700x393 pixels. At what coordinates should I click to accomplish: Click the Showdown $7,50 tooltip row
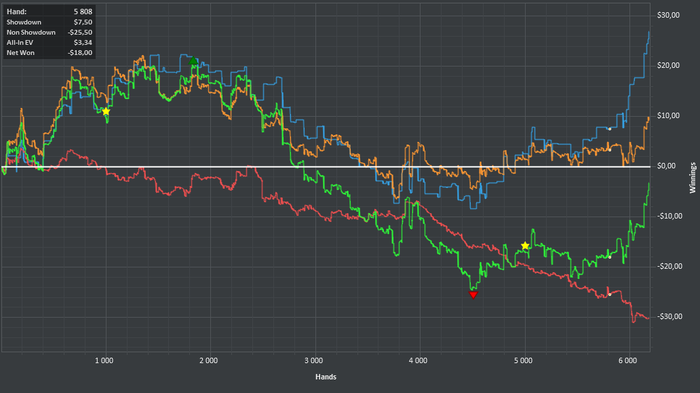[x=49, y=22]
